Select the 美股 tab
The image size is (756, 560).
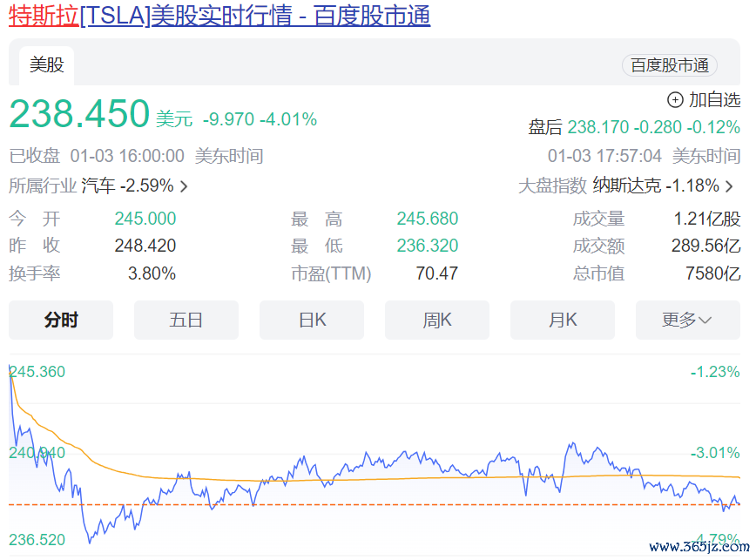click(x=47, y=65)
